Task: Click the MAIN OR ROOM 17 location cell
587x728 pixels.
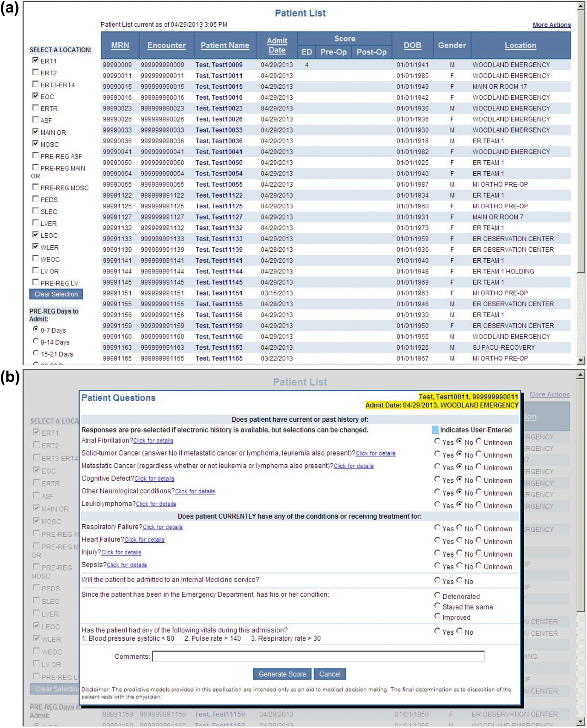Action: coord(500,87)
